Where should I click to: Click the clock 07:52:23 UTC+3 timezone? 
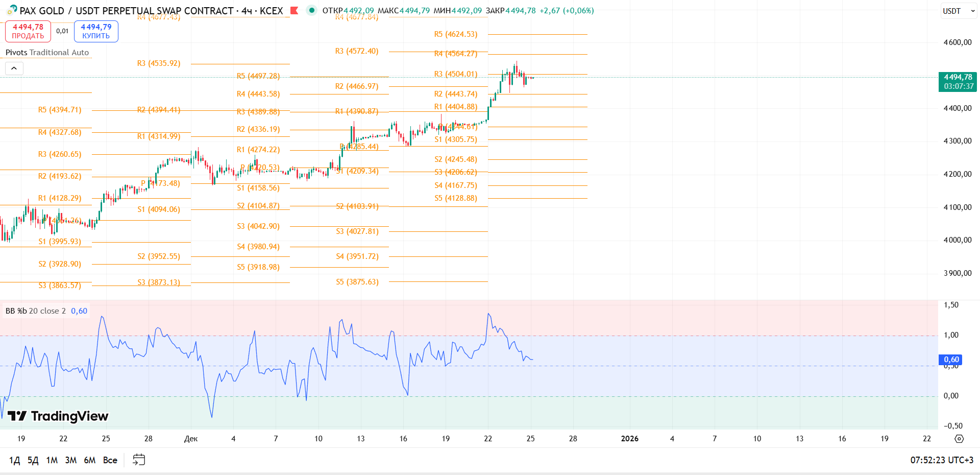[x=942, y=460]
